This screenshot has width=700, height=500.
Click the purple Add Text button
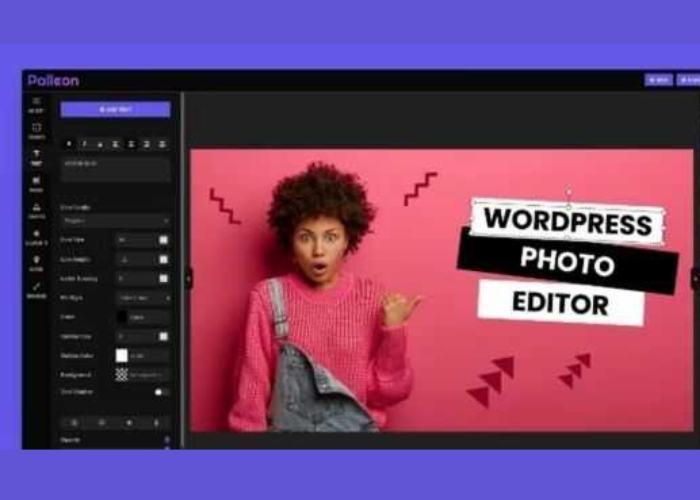pyautogui.click(x=115, y=109)
